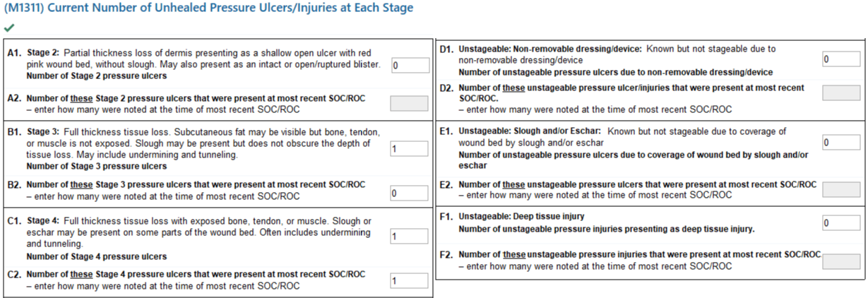Click the C1 Stage 4 ulcer count field
Image resolution: width=868 pixels, height=298 pixels.
point(410,237)
